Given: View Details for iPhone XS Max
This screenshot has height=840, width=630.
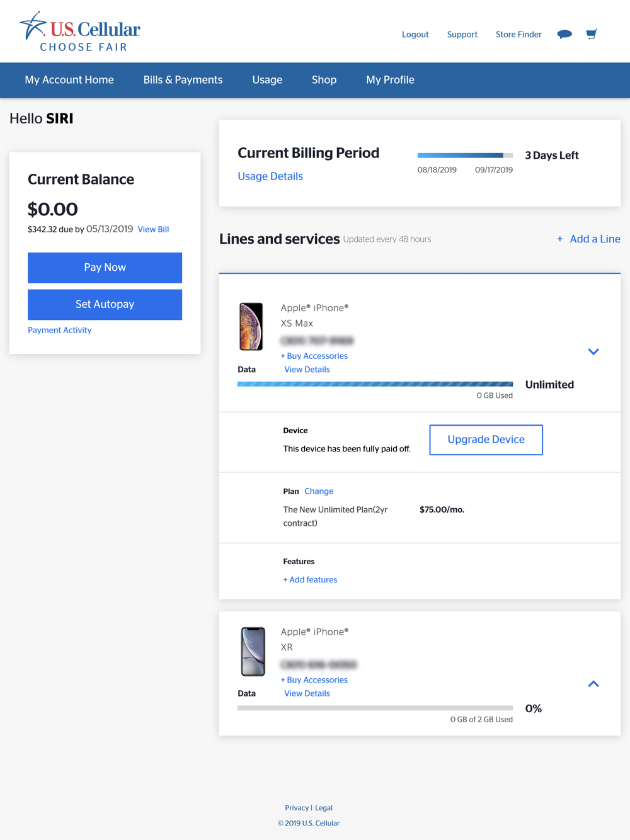Looking at the screenshot, I should [x=307, y=370].
